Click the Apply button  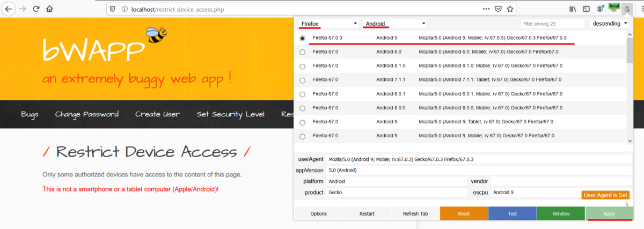[609, 213]
